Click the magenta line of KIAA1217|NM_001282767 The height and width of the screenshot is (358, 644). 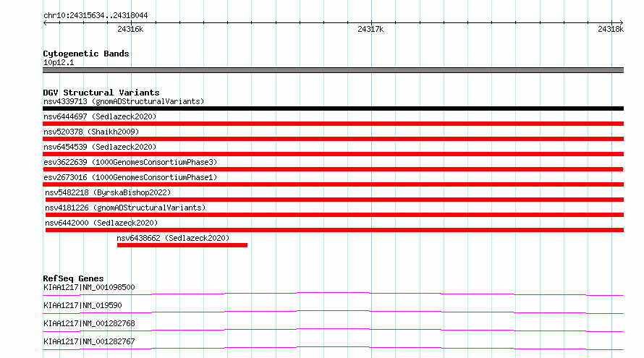tap(333, 348)
